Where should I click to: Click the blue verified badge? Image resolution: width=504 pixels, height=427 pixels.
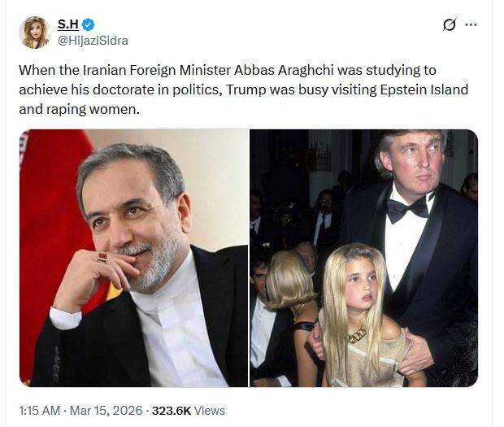[x=89, y=24]
